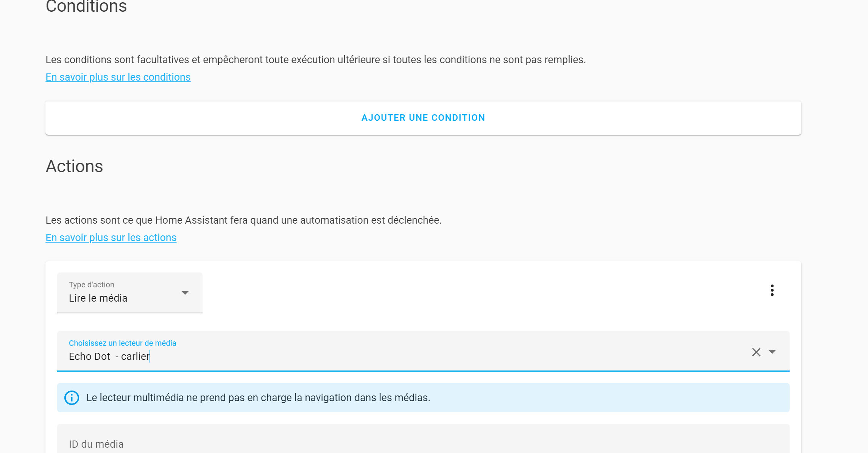Select the "Lire le média" action type value

point(98,298)
